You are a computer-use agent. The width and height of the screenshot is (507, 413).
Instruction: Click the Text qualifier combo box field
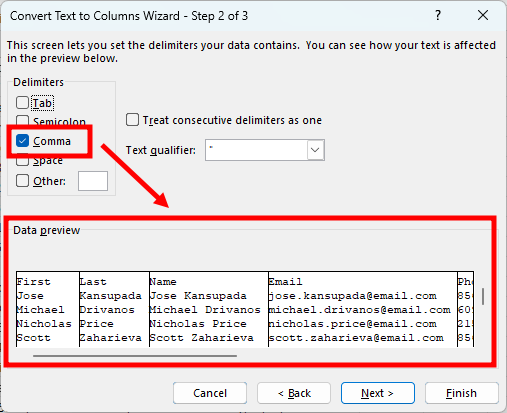265,150
